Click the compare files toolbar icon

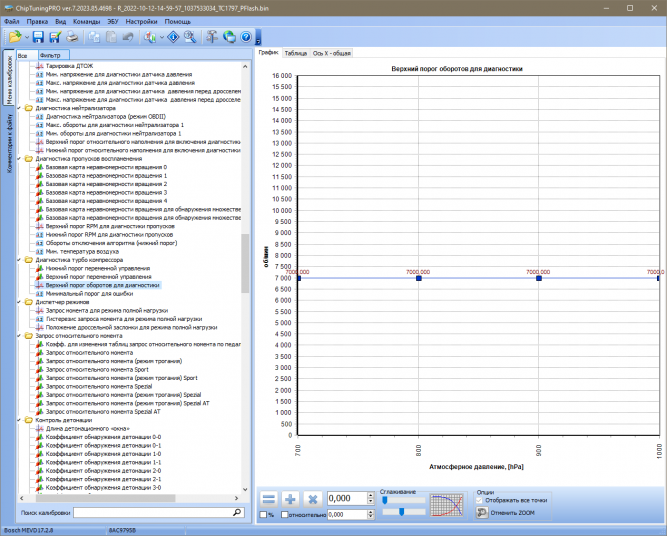tap(150, 37)
